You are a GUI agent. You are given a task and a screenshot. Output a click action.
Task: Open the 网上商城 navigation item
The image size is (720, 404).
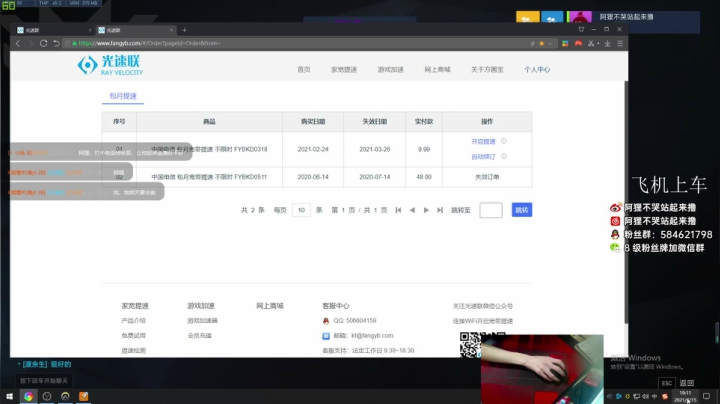click(437, 70)
